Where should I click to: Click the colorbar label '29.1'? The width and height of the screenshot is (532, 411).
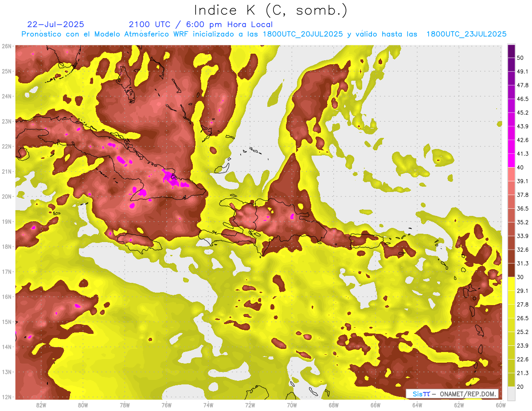tap(523, 291)
